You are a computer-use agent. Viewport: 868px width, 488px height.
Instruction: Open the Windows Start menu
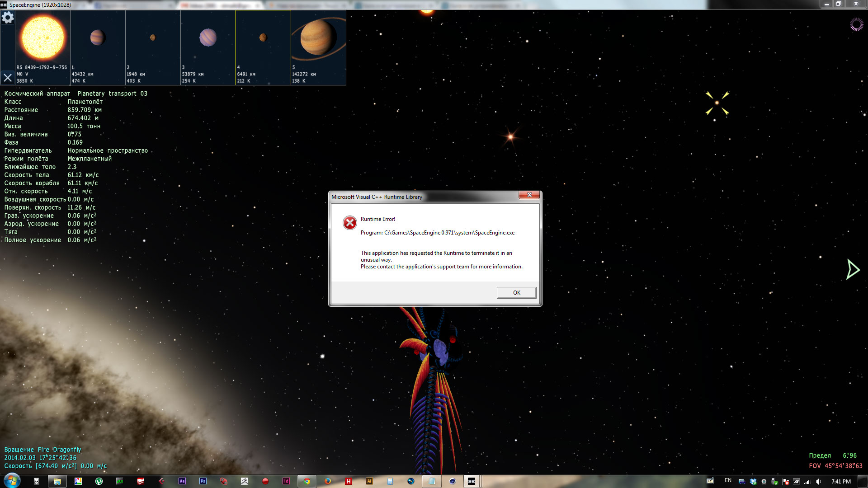pyautogui.click(x=12, y=481)
